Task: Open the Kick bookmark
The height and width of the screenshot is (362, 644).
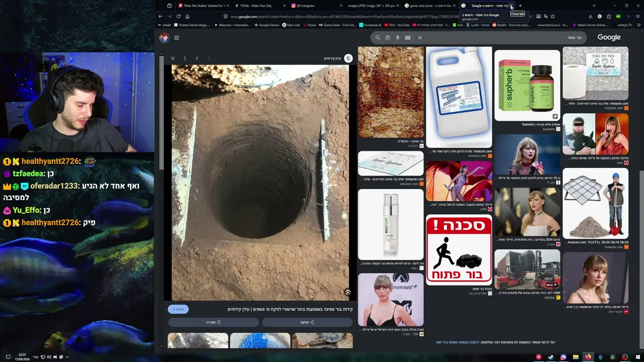Action: point(457,25)
